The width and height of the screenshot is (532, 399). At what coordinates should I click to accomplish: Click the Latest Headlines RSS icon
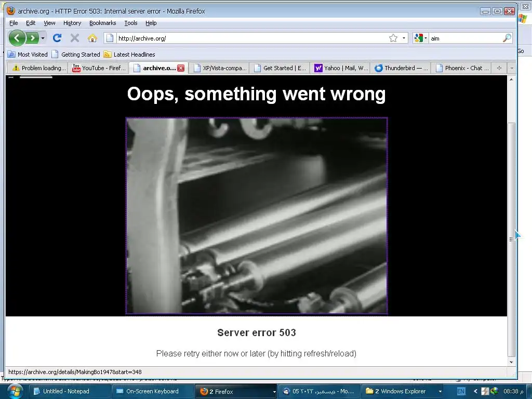click(x=108, y=54)
